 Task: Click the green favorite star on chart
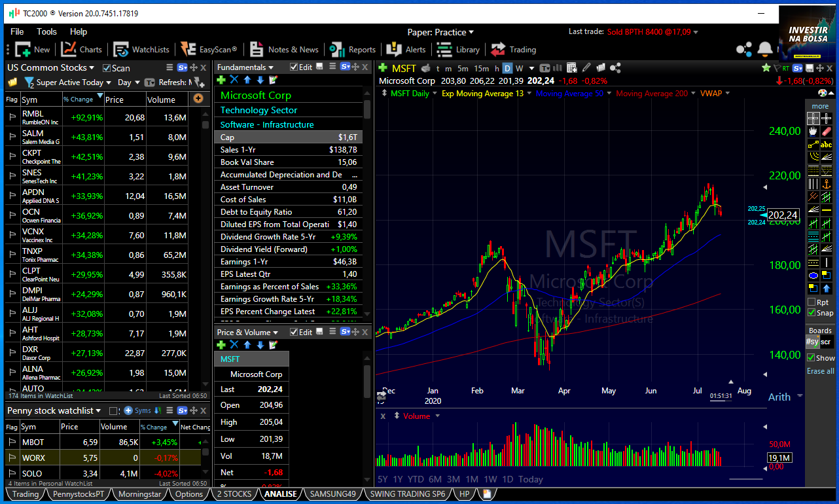(766, 67)
